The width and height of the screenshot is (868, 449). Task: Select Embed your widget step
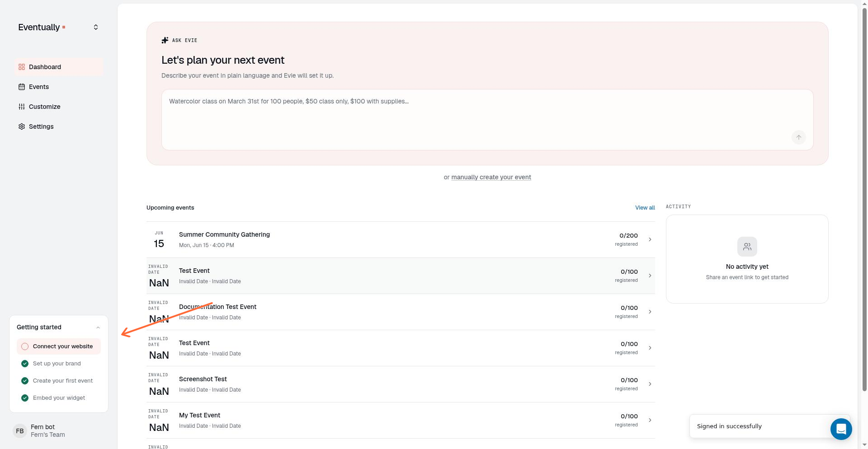pyautogui.click(x=59, y=398)
